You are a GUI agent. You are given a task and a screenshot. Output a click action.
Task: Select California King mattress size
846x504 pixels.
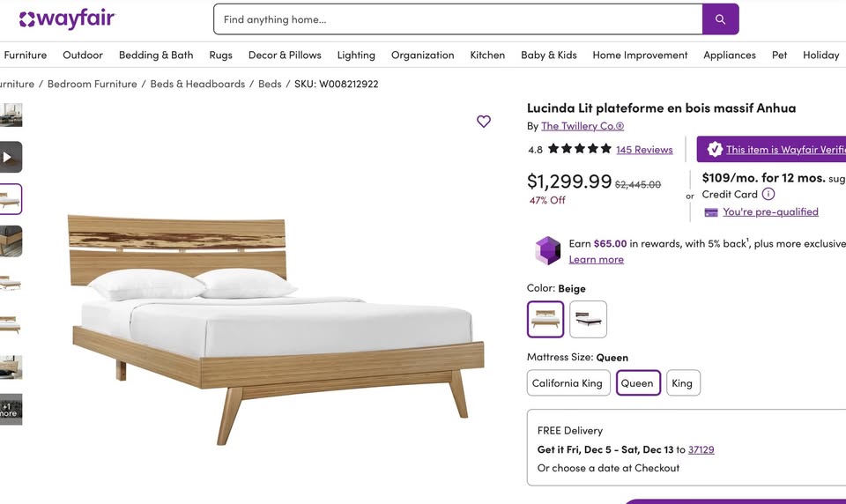568,383
